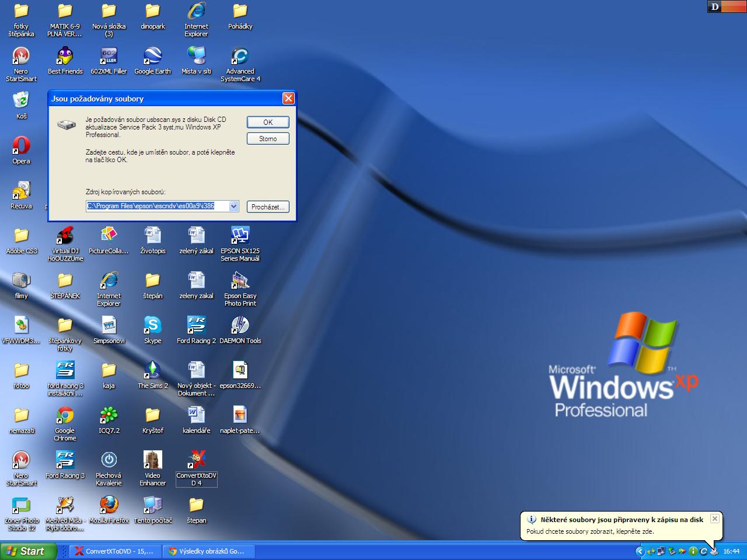Click the balloon text 'Pokud chcete soubory zobrazit, klepněte zde.'
Screen dimensions: 747x560
590,531
